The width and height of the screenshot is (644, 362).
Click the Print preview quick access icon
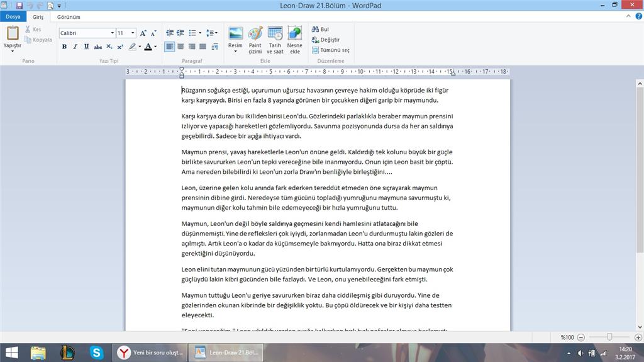click(50, 6)
